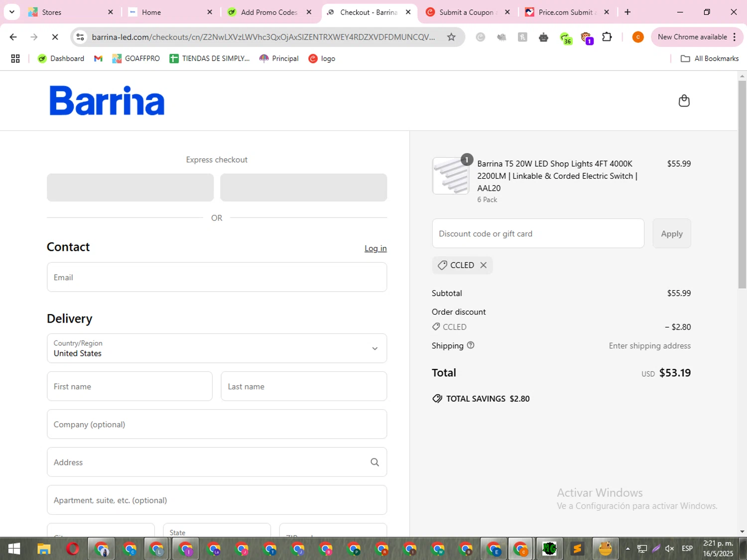The height and width of the screenshot is (560, 747).
Task: Show hidden system tray icons
Action: [x=627, y=549]
